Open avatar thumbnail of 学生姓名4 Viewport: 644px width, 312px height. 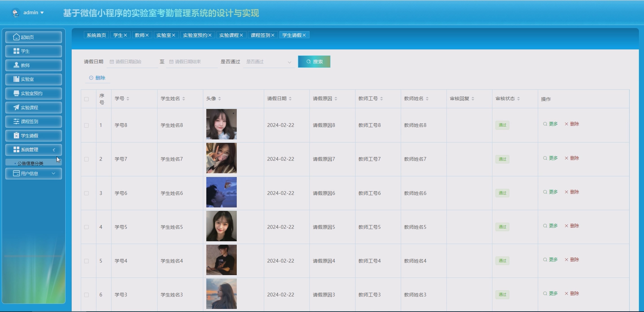(221, 260)
